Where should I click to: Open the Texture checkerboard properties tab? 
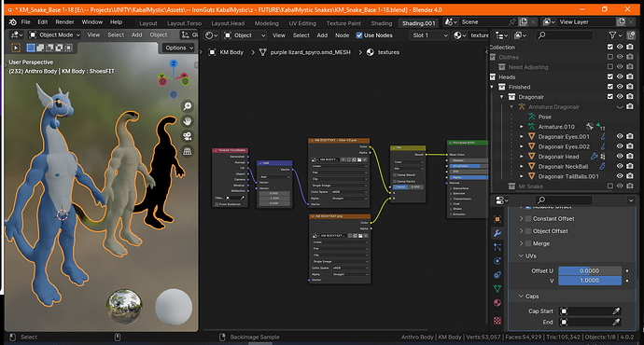pos(497,320)
